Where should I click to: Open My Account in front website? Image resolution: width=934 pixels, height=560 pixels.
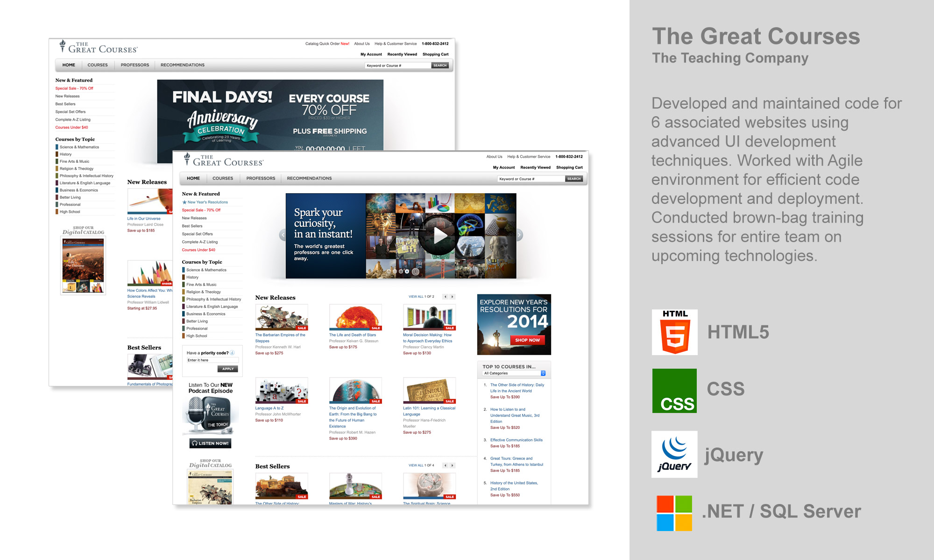tap(504, 168)
